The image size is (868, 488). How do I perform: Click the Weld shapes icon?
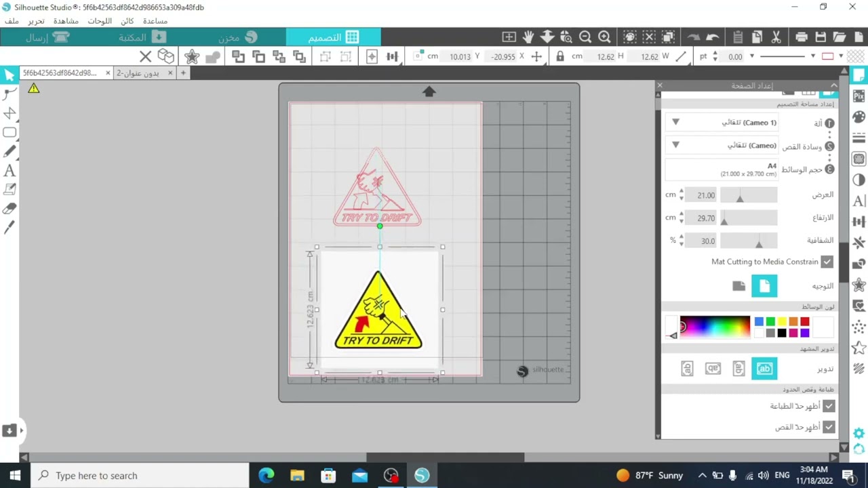tap(212, 57)
